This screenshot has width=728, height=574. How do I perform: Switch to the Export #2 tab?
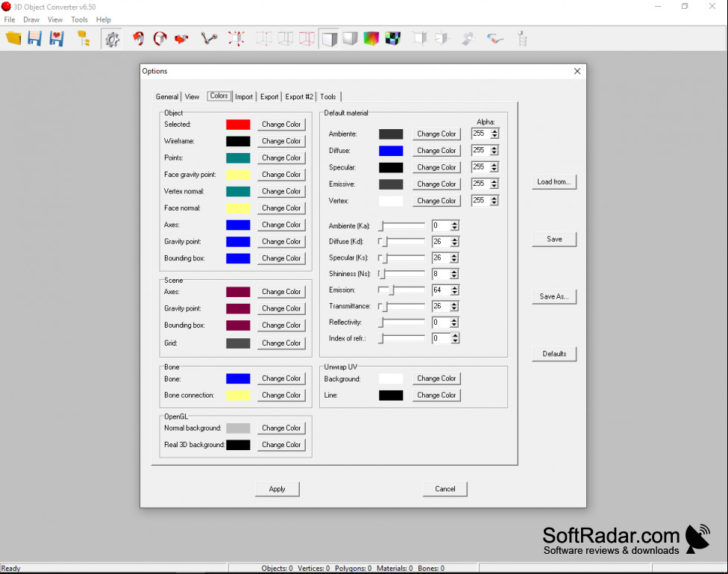pyautogui.click(x=299, y=97)
